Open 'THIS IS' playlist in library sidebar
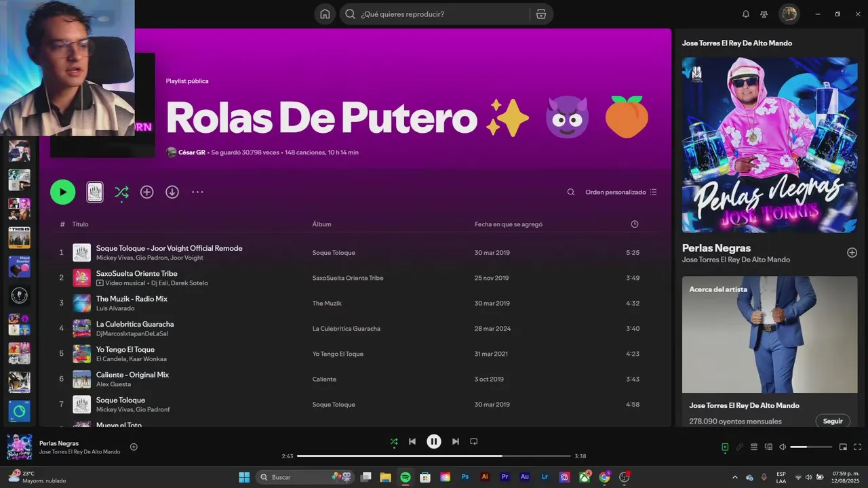The image size is (868, 488). coord(19,238)
